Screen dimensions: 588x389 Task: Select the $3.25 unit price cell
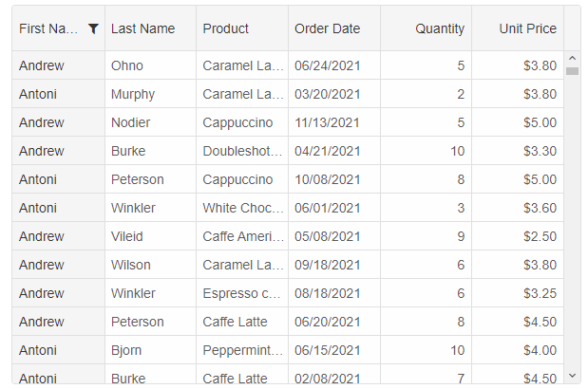pos(518,293)
